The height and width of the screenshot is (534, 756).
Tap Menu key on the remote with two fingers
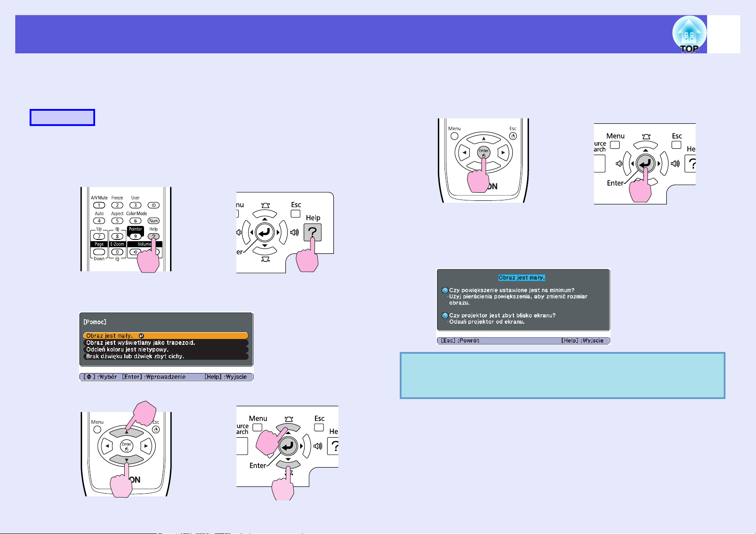coord(97,430)
